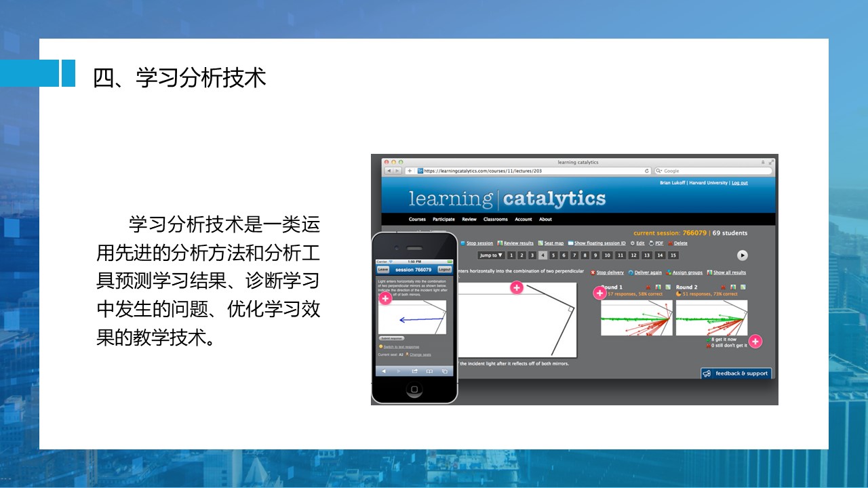Click the feedback & support button
868x488 pixels.
point(736,373)
